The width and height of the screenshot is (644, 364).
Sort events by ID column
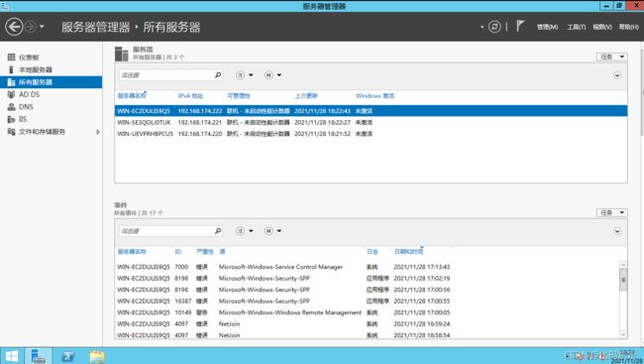tap(177, 251)
